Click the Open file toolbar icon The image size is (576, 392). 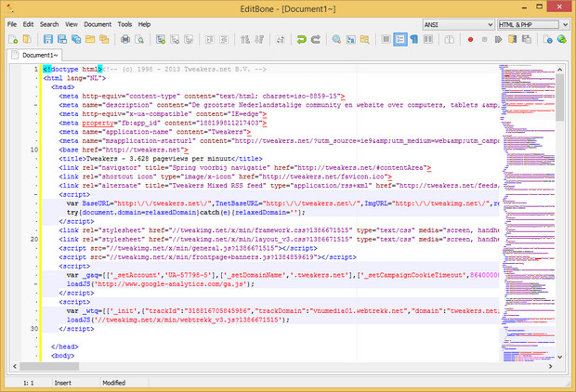[27, 39]
